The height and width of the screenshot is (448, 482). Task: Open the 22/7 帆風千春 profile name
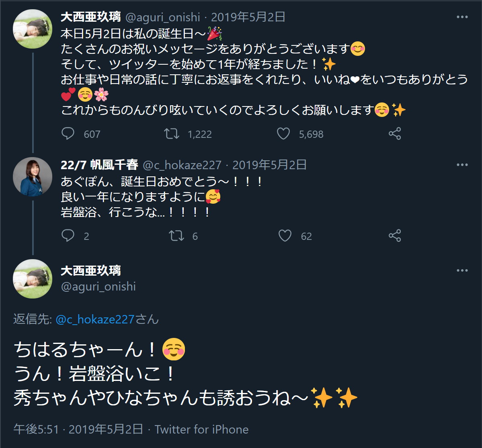99,165
